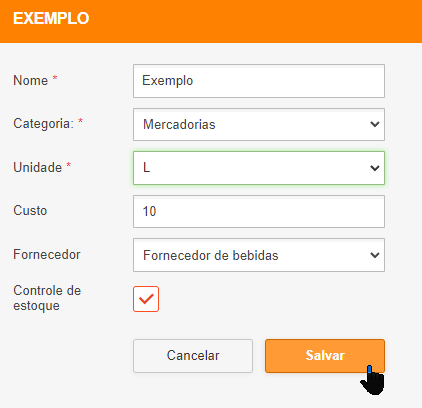Uncheck the Controle de estoque checkbox
This screenshot has width=422, height=408.
pyautogui.click(x=146, y=299)
